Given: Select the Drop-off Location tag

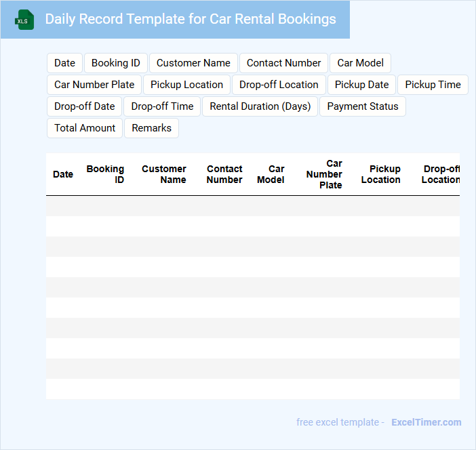Looking at the screenshot, I should (x=279, y=85).
